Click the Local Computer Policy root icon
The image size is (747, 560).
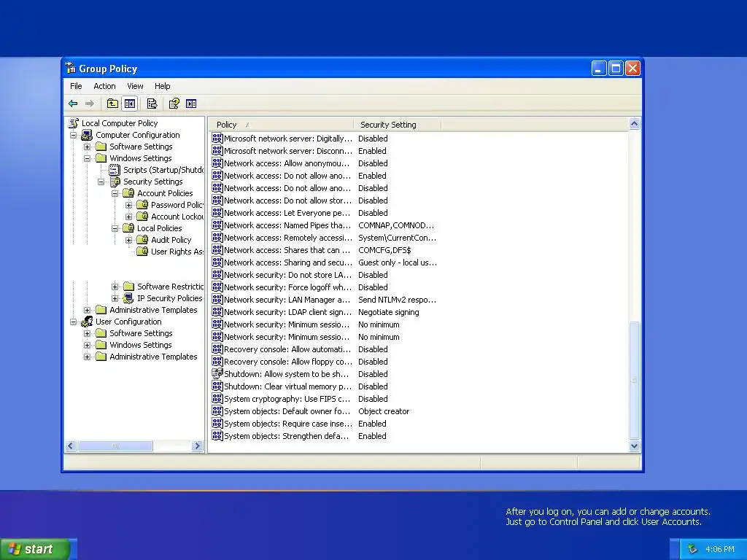[74, 122]
